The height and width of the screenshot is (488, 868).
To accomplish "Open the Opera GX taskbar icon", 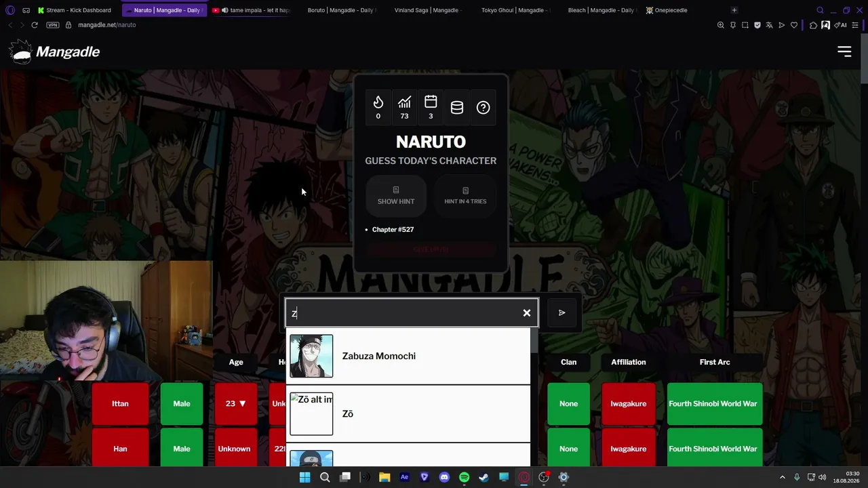I will click(x=524, y=477).
